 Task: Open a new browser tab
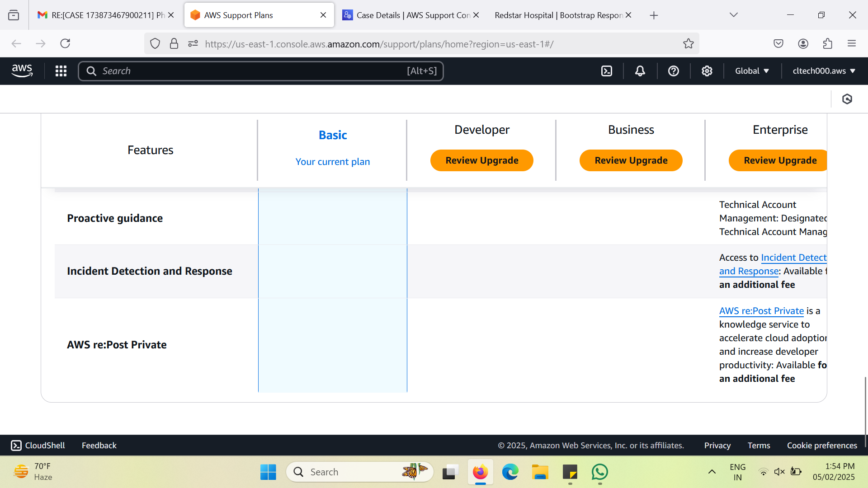[654, 15]
